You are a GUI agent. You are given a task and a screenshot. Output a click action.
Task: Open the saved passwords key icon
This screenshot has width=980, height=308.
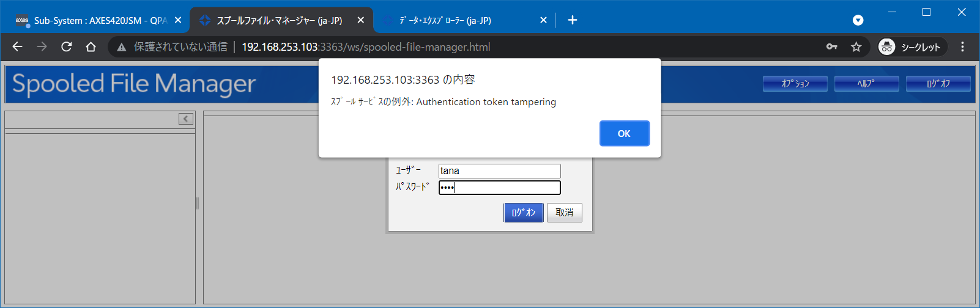coord(832,47)
